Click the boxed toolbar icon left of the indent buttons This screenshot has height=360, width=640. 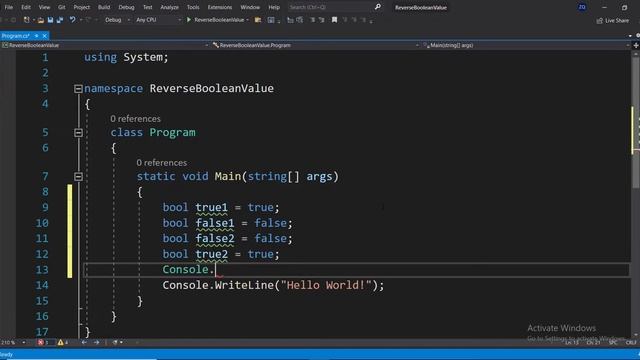271,20
